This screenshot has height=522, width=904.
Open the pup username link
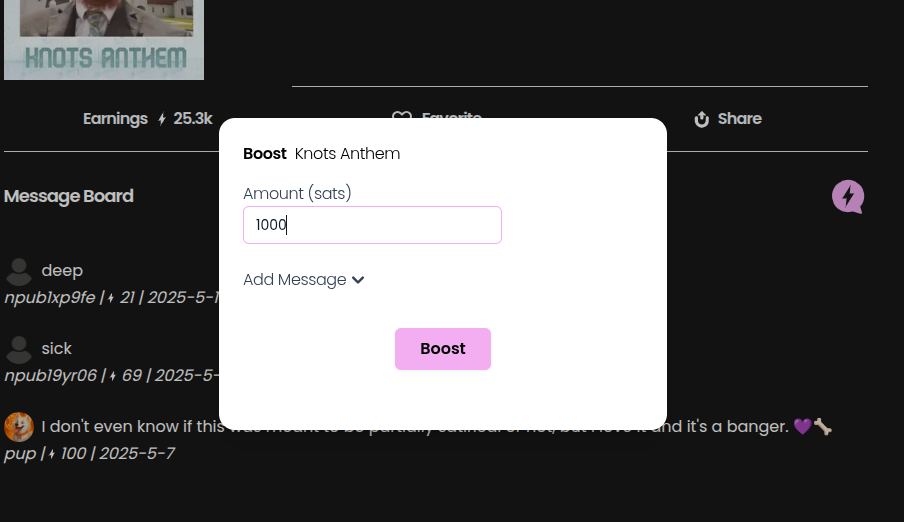(19, 453)
